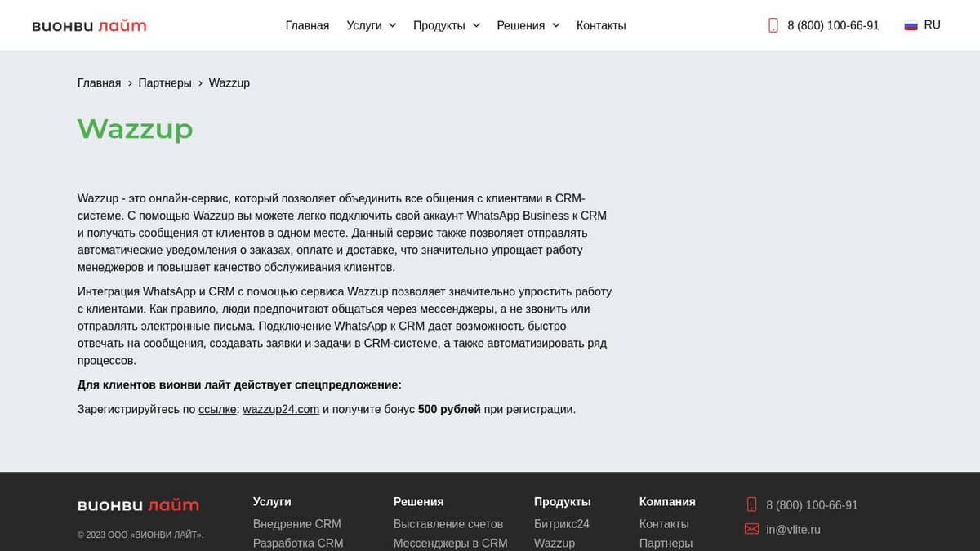Click the footer email envelope icon
This screenshot has height=551, width=980.
coord(751,529)
